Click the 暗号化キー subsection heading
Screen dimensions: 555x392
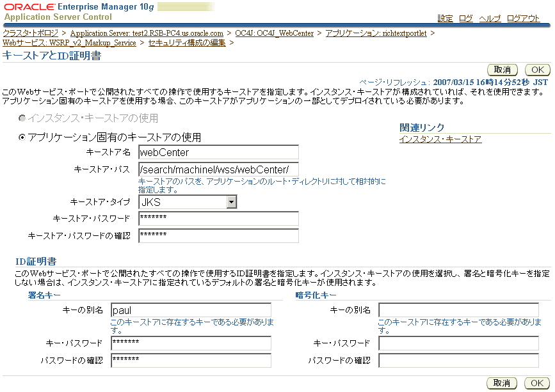tap(316, 295)
